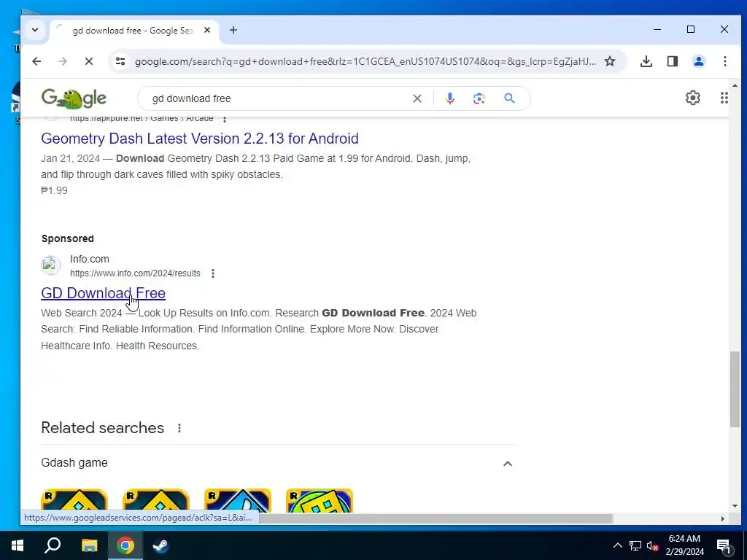Image resolution: width=747 pixels, height=560 pixels.
Task: Open Chrome's three-dot menu
Action: (724, 61)
